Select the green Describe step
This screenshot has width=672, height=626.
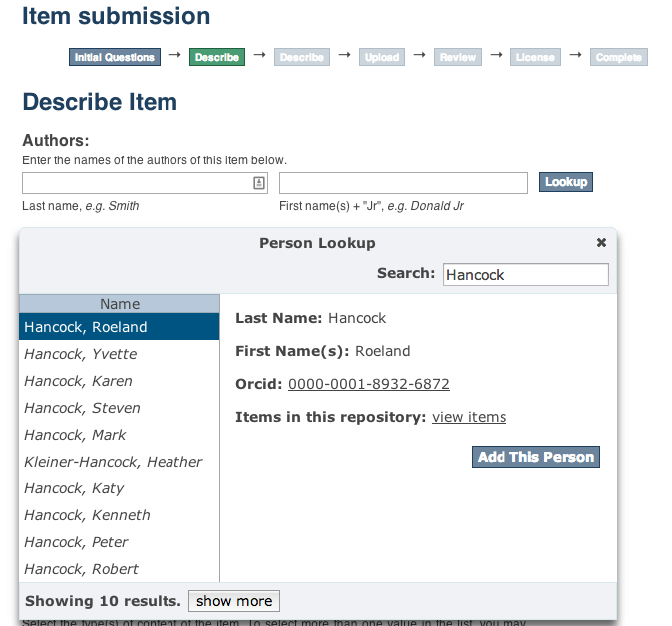pyautogui.click(x=216, y=57)
